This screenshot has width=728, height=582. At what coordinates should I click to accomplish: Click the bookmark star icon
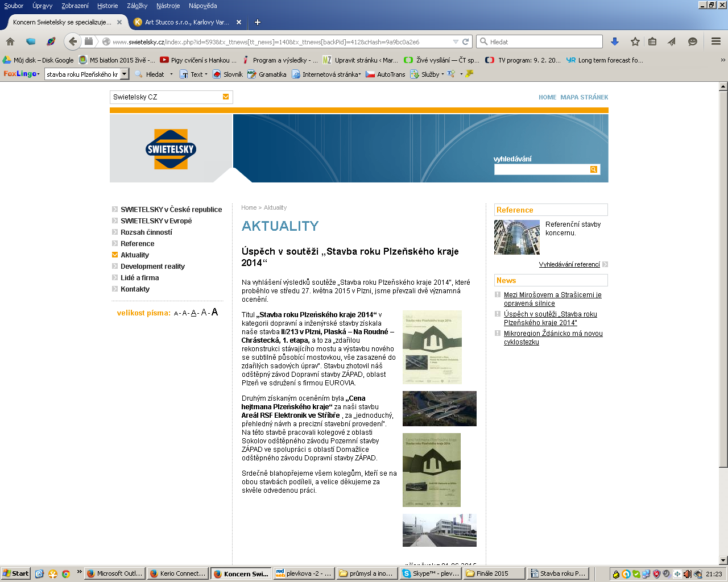pos(635,41)
